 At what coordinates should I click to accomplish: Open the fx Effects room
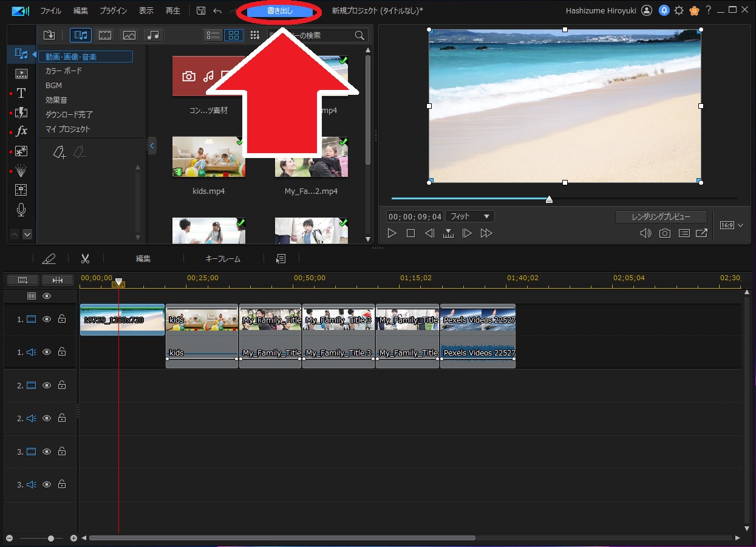click(x=21, y=131)
